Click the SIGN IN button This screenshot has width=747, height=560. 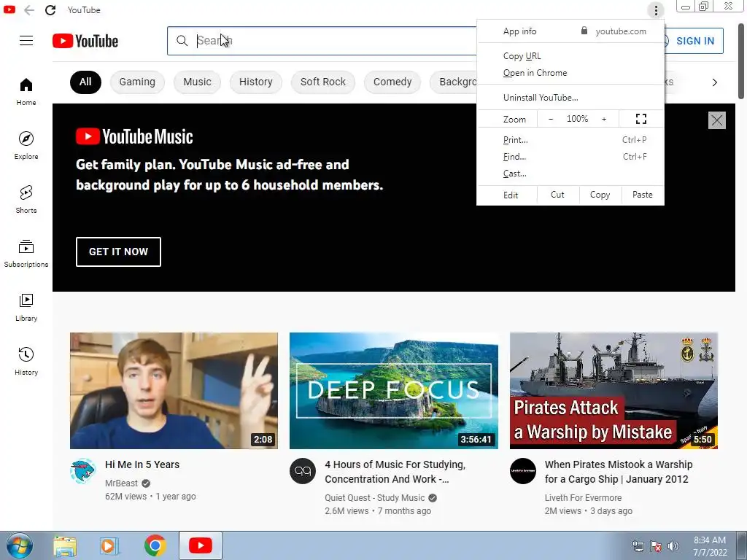[694, 41]
